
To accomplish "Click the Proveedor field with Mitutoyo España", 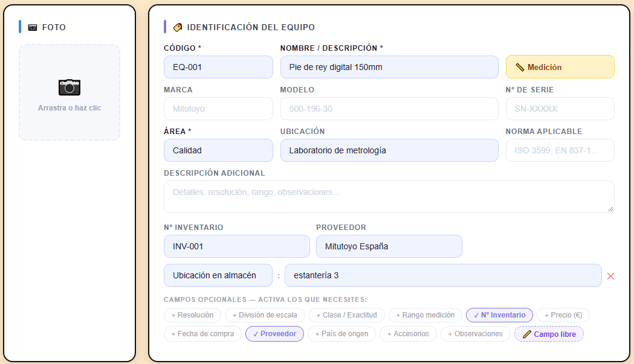I will point(389,246).
